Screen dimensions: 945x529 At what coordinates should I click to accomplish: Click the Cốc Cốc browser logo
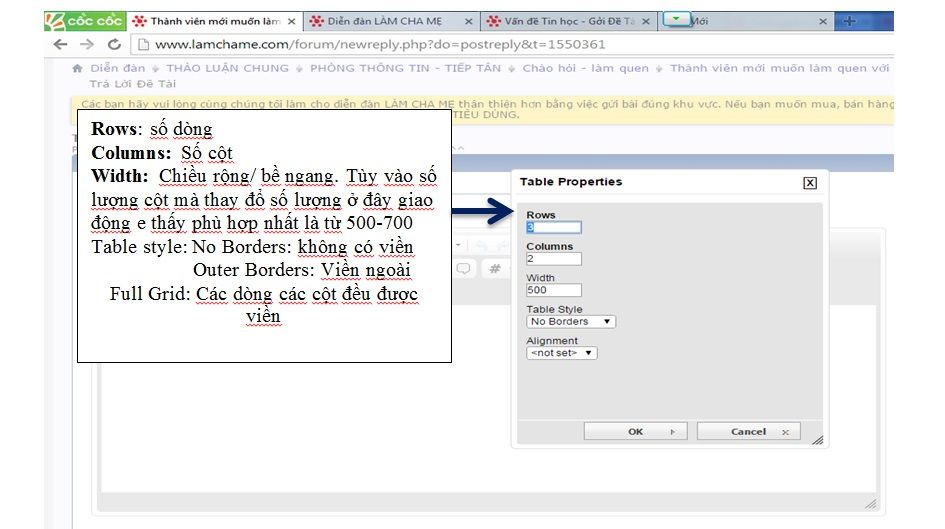tap(85, 21)
